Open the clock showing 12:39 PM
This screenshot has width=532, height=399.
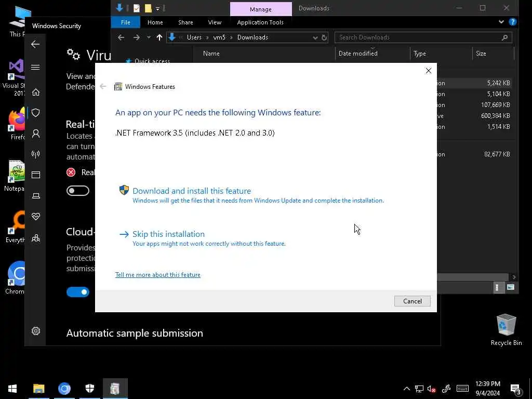click(x=487, y=389)
